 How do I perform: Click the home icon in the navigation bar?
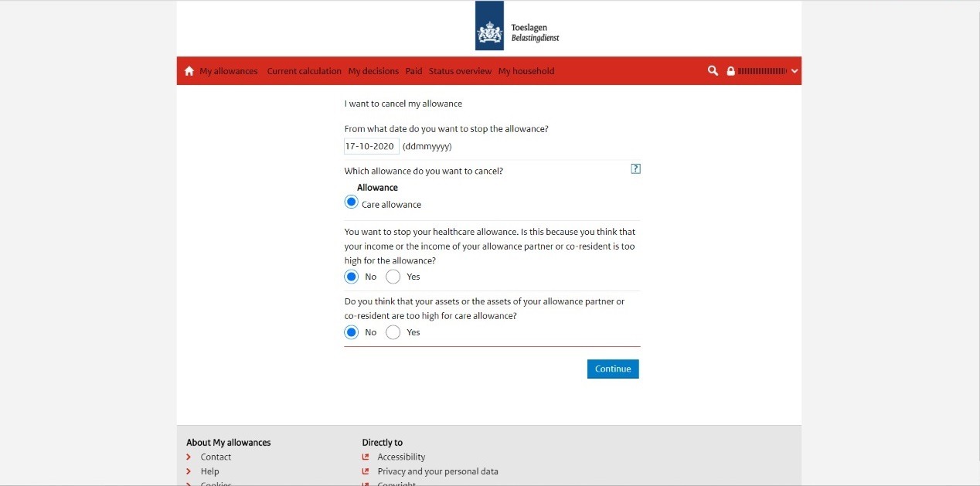189,71
